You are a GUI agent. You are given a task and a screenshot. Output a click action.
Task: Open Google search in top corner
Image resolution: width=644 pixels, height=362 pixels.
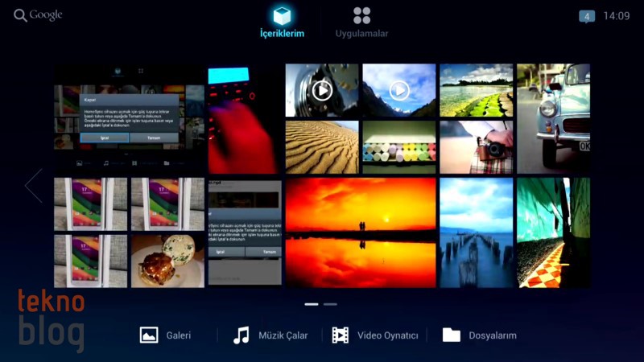(38, 15)
